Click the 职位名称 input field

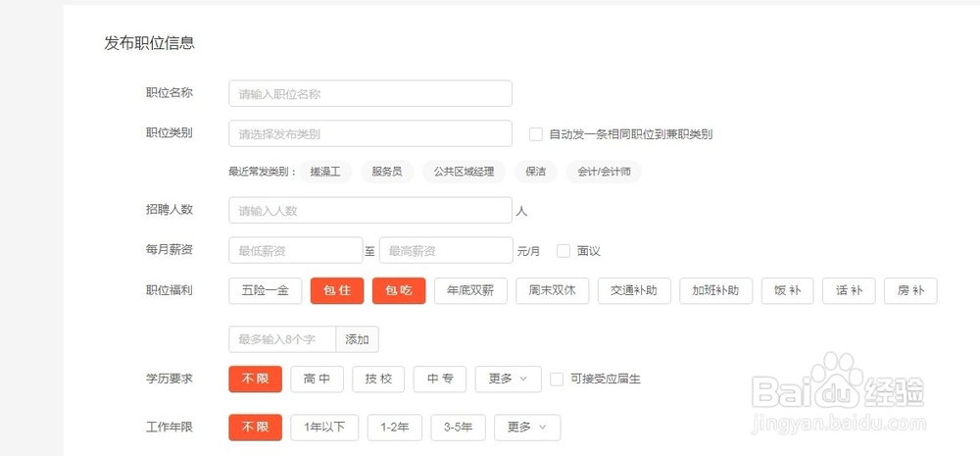370,94
